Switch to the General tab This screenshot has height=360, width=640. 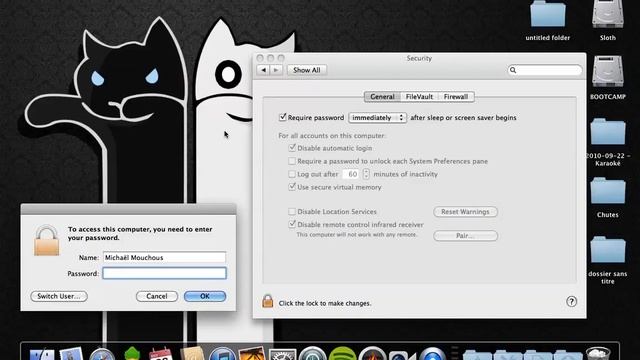pos(382,97)
